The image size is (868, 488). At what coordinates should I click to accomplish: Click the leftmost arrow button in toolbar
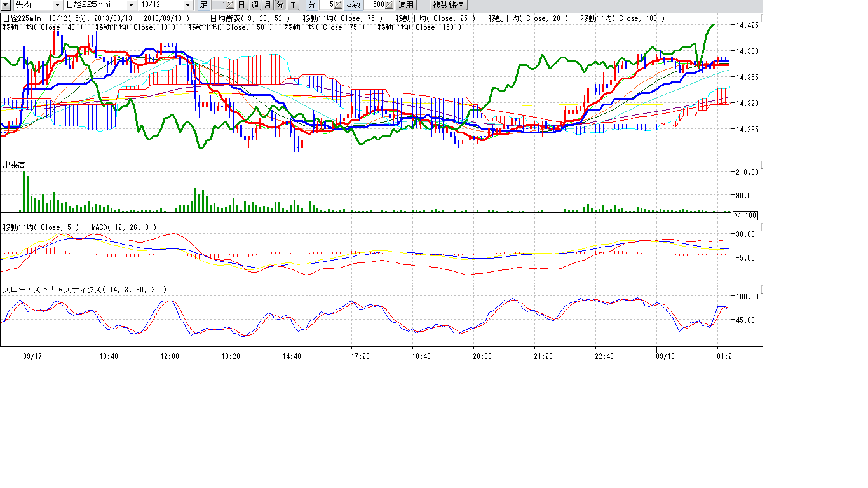6,4
